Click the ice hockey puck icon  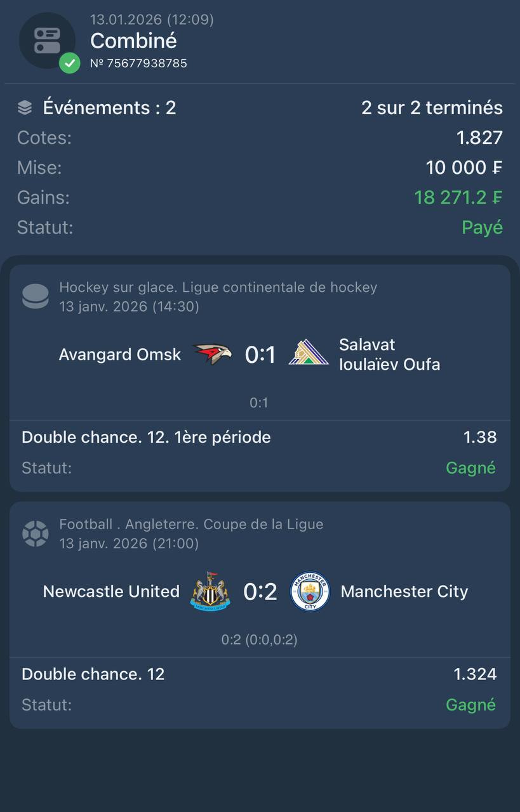pyautogui.click(x=35, y=296)
